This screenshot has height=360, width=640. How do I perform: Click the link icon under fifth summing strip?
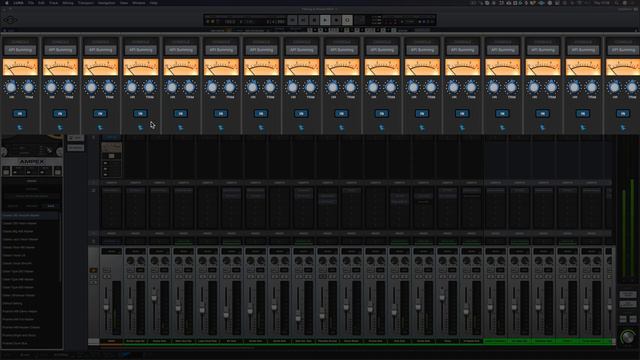[x=180, y=128]
